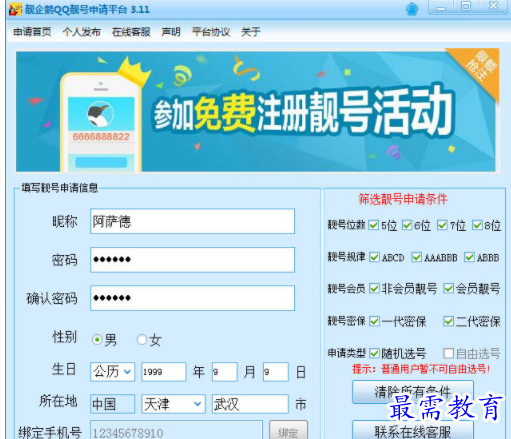
Task: Check the 自由选号 checkbox
Action: tap(448, 353)
